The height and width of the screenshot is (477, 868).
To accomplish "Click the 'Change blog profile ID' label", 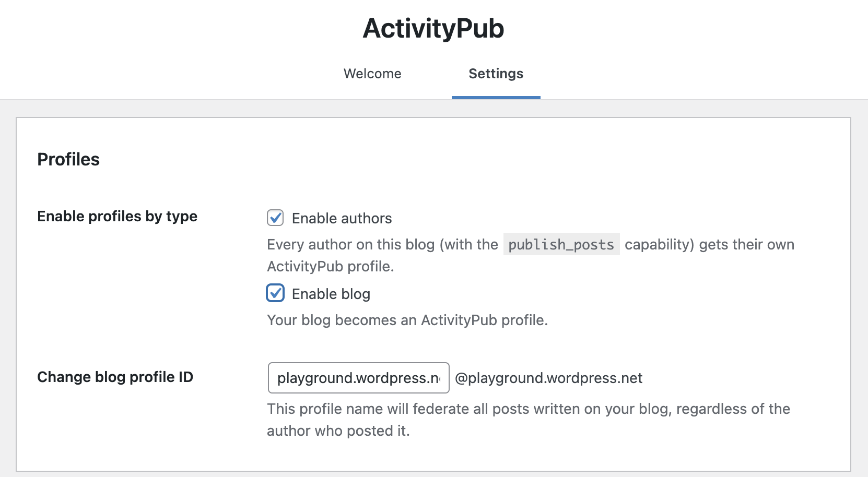I will pyautogui.click(x=115, y=377).
